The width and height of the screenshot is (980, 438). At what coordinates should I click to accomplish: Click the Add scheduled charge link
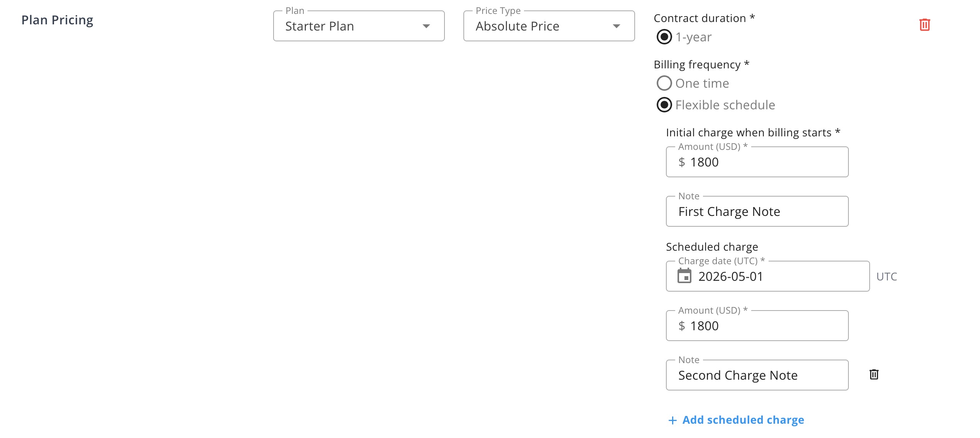[743, 420]
